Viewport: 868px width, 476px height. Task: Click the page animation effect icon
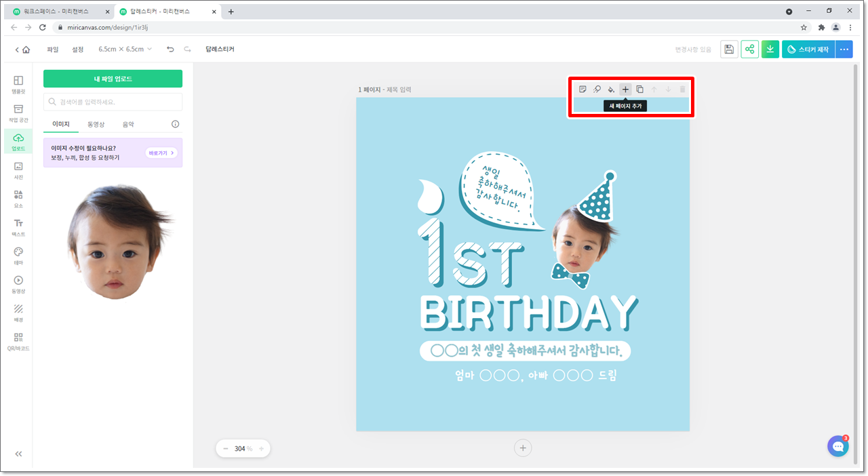click(597, 90)
